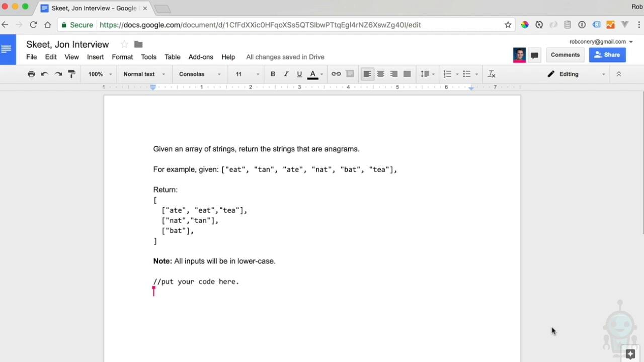The image size is (644, 362).
Task: Toggle bold formatting
Action: pyautogui.click(x=273, y=74)
